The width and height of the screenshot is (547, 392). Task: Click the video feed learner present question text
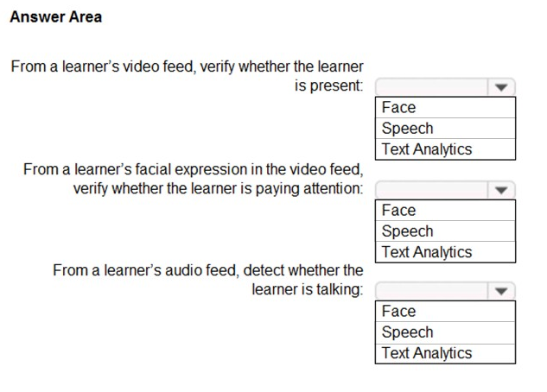click(x=188, y=76)
